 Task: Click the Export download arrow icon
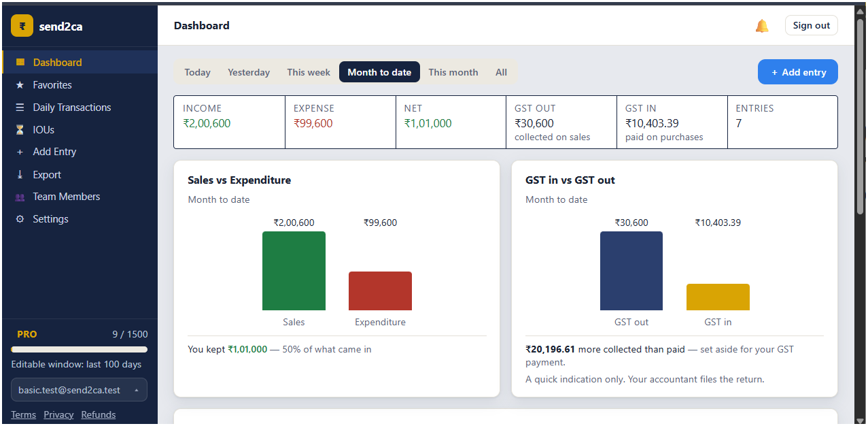coord(20,175)
